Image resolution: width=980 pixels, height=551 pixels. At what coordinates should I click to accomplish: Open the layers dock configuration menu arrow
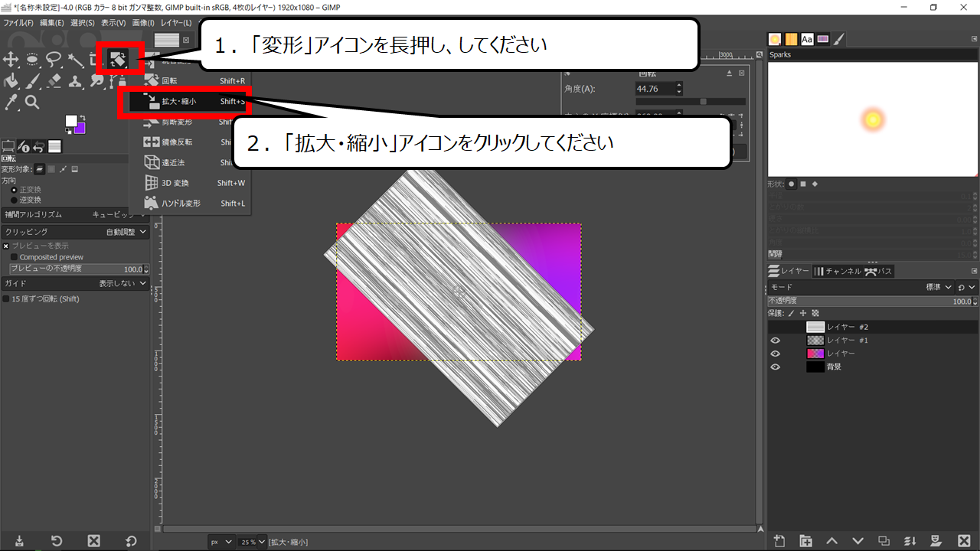point(973,271)
